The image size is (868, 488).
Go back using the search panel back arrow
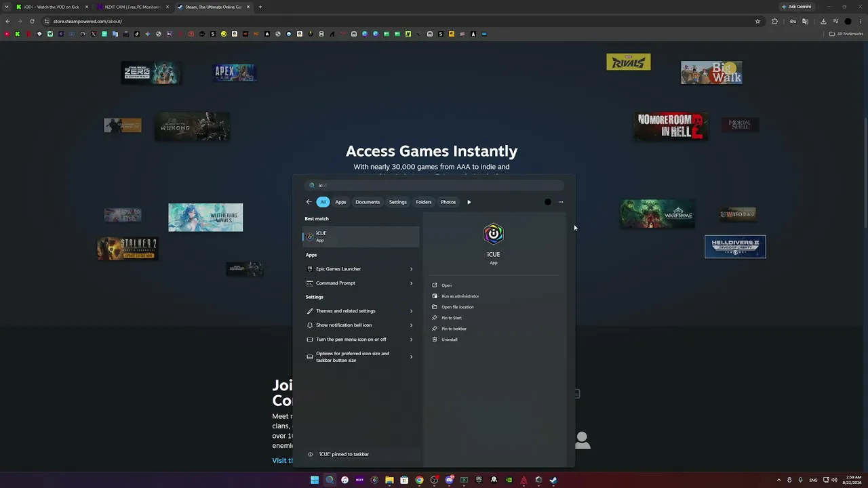click(309, 202)
